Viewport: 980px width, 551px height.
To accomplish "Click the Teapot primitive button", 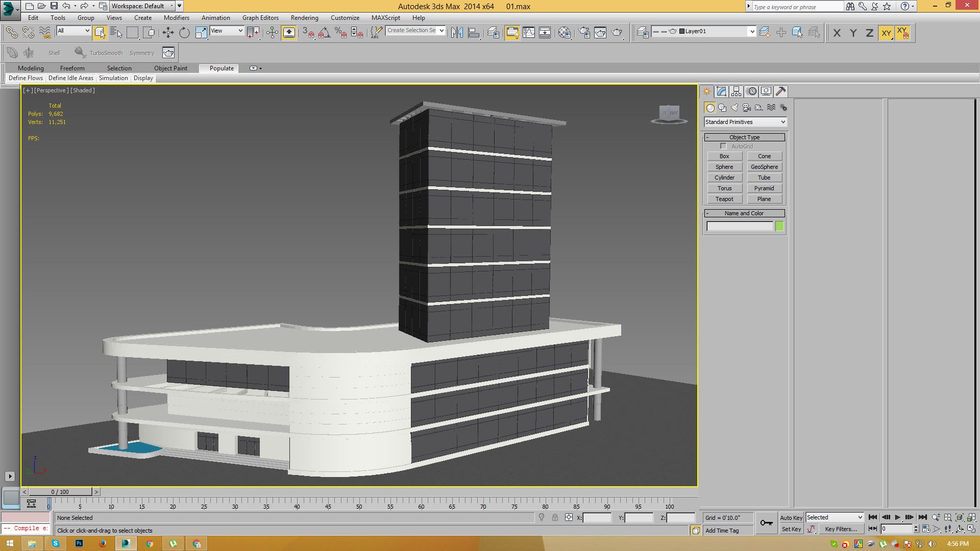I will point(724,199).
